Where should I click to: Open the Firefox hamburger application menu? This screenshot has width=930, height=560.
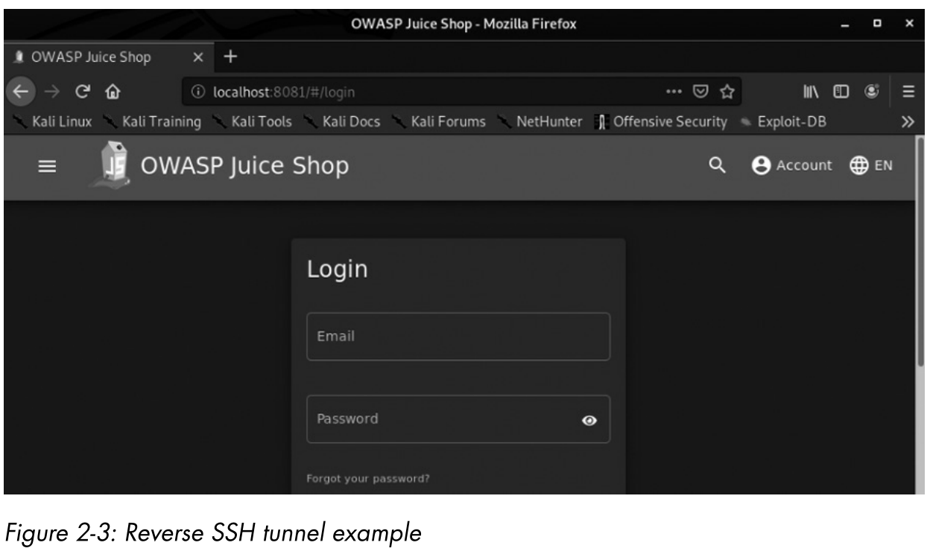pyautogui.click(x=908, y=92)
